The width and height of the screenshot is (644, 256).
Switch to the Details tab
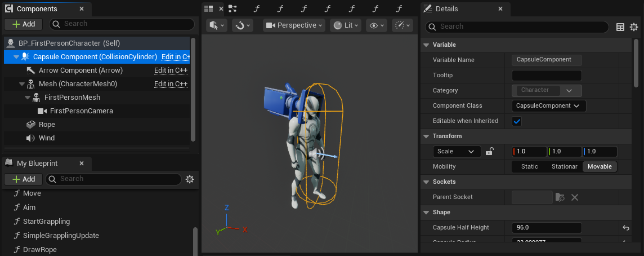(448, 9)
